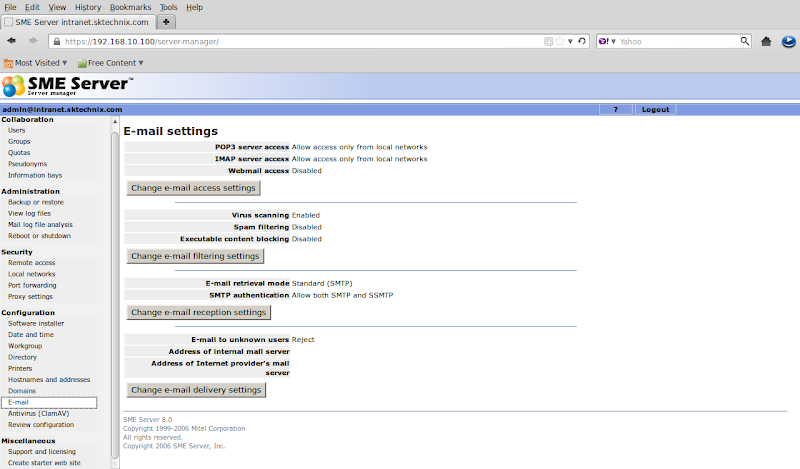
Task: Go to the Home page icon
Action: click(x=766, y=41)
